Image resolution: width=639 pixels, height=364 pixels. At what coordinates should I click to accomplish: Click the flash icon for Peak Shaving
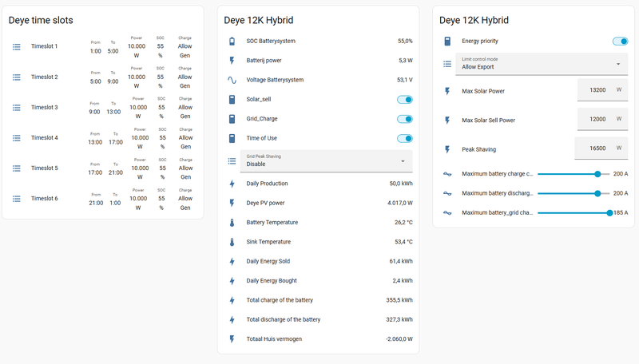click(447, 150)
